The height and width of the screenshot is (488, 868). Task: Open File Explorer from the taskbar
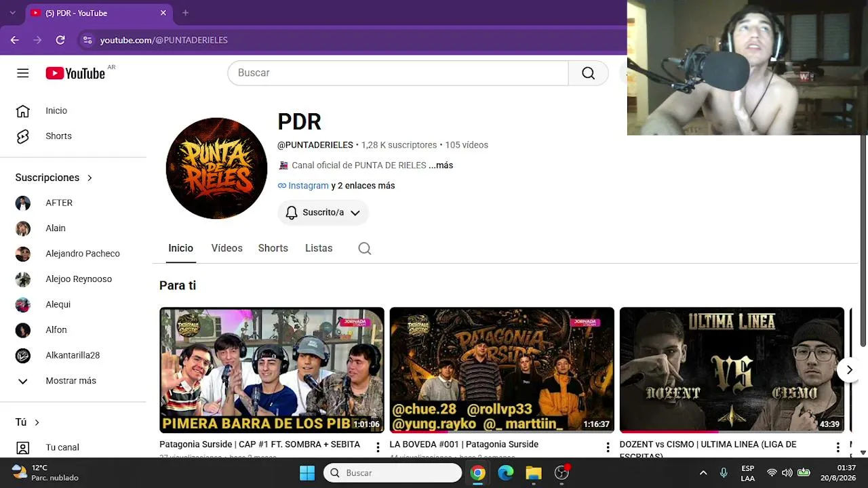534,472
